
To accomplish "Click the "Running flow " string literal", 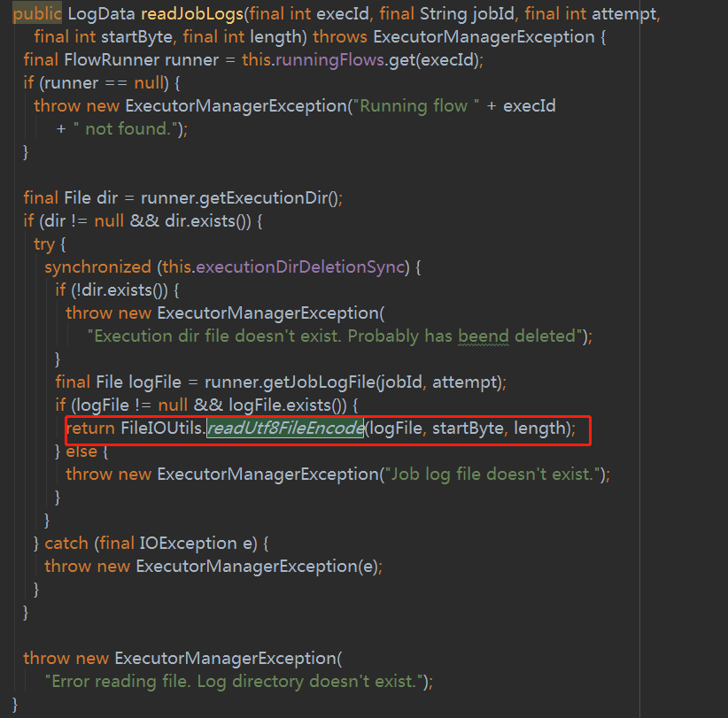I will tap(416, 106).
